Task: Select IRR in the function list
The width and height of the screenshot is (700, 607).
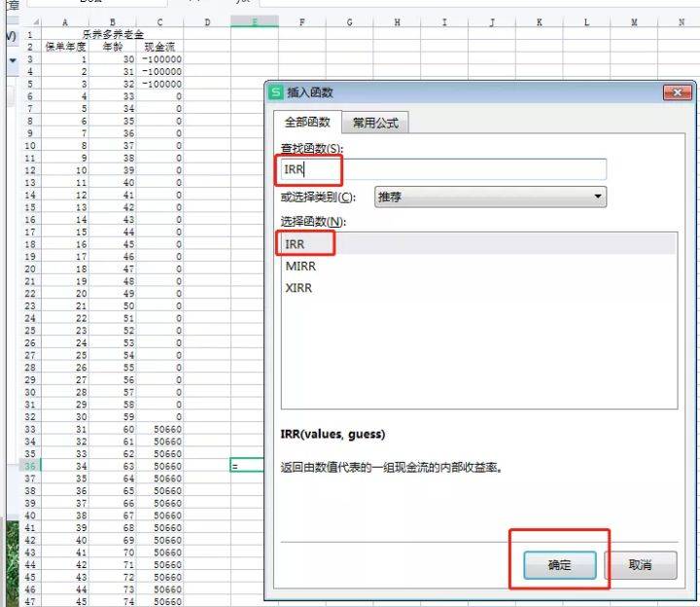Action: [x=478, y=244]
